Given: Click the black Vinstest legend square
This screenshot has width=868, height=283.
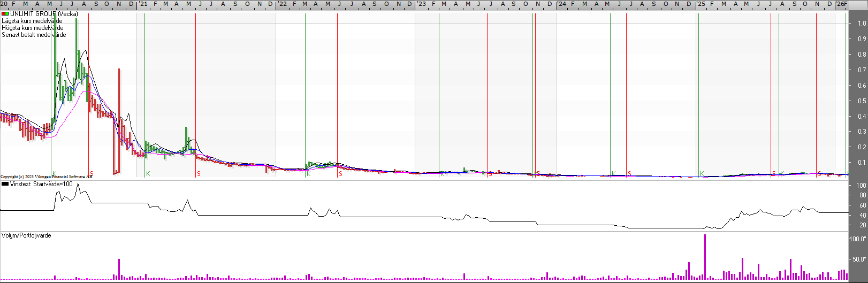Looking at the screenshot, I should pos(5,184).
